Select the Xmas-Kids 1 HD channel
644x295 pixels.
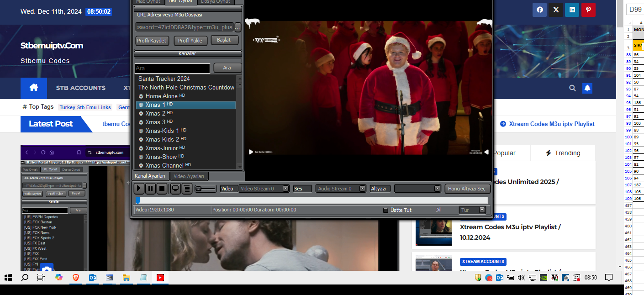(185, 131)
